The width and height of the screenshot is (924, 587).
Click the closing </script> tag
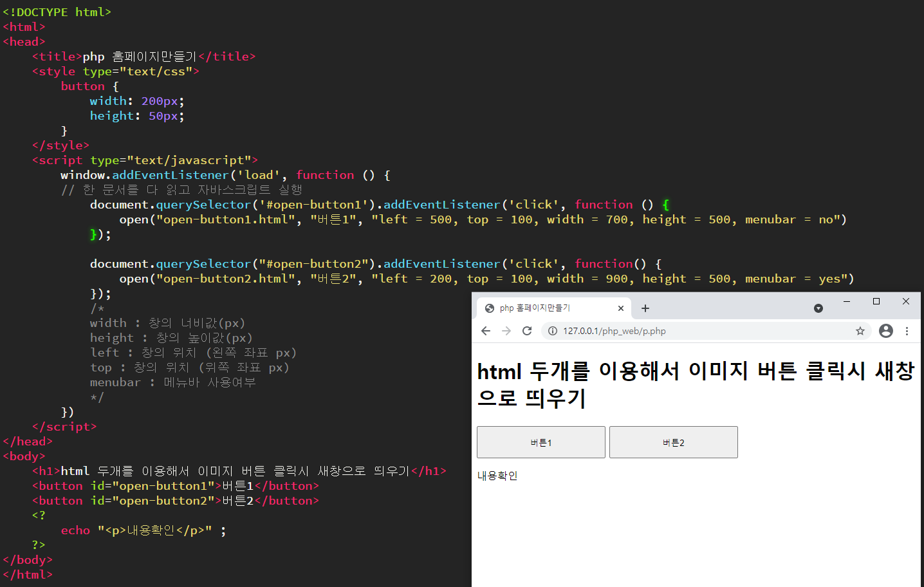64,427
